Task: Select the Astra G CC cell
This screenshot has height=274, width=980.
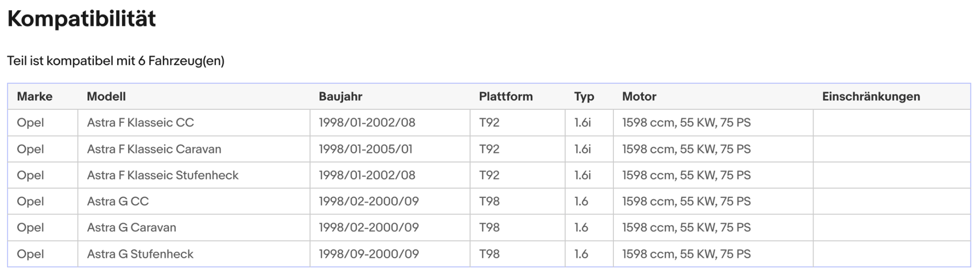Action: click(118, 201)
